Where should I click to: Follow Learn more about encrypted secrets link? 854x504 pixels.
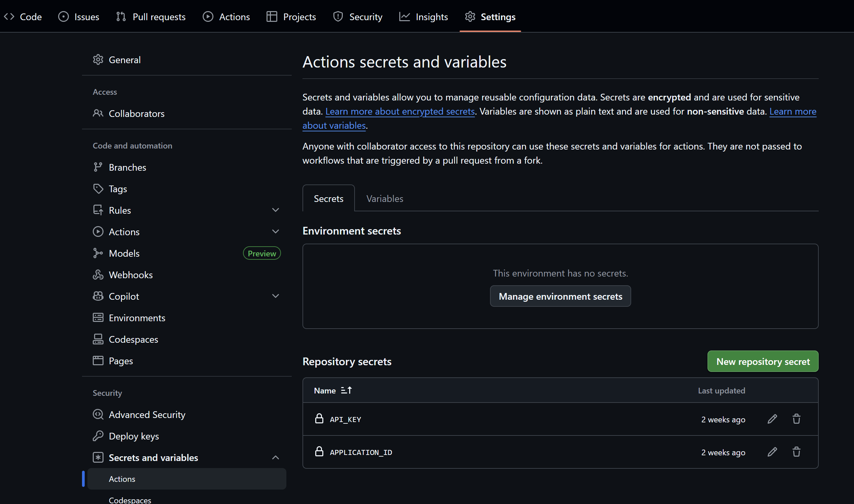click(x=400, y=112)
